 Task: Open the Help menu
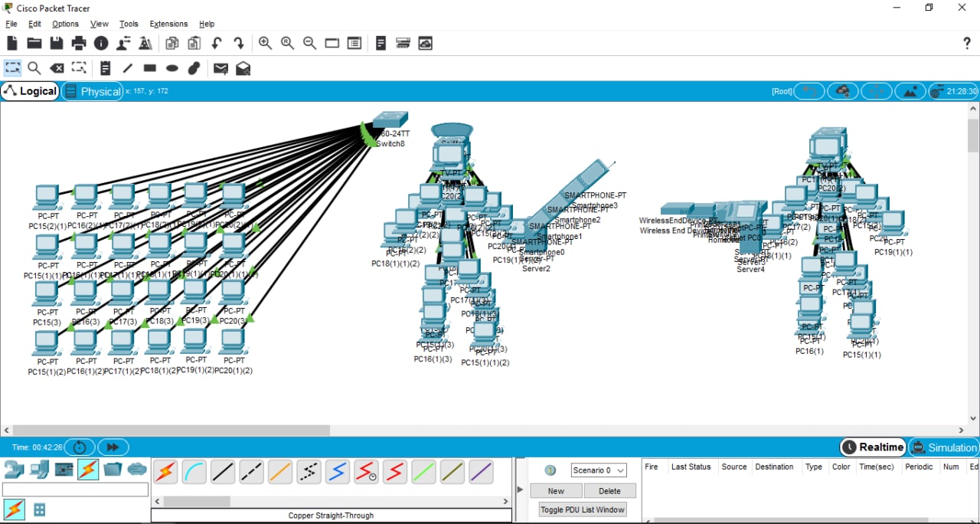pyautogui.click(x=207, y=24)
